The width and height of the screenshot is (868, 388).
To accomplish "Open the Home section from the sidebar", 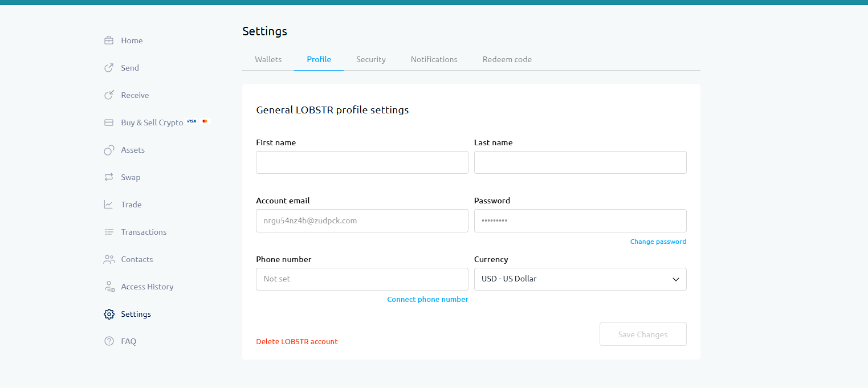I will click(x=109, y=40).
